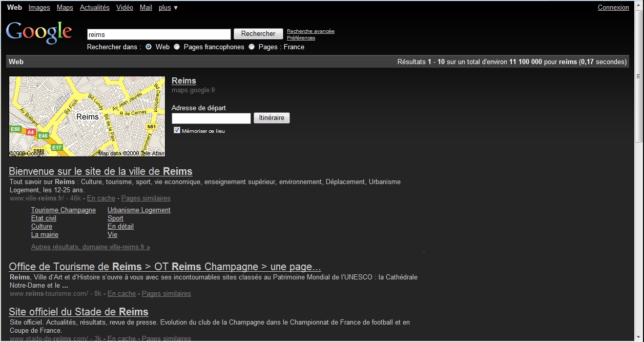Click the Rechercher button

258,34
